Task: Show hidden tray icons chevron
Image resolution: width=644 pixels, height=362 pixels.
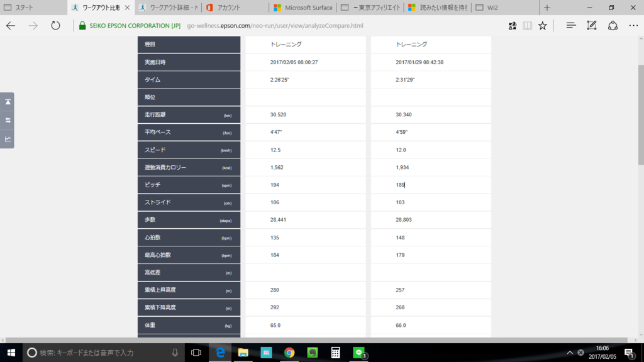Action: tap(570, 353)
